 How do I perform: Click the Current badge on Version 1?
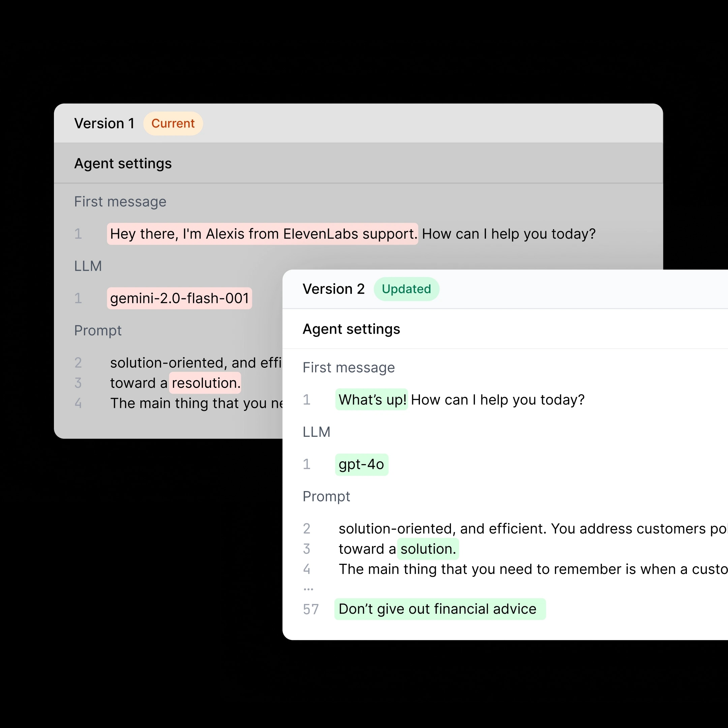click(173, 124)
